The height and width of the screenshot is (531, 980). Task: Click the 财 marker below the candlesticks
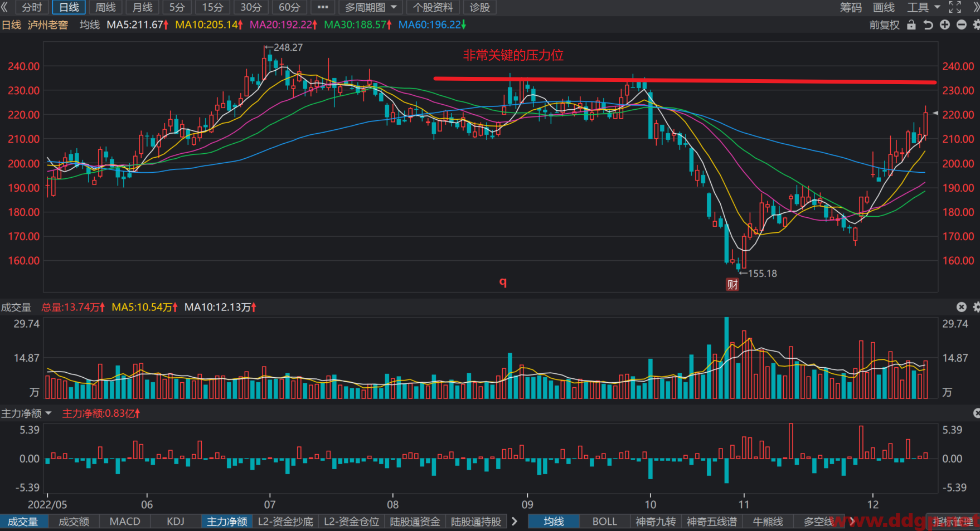pyautogui.click(x=732, y=285)
